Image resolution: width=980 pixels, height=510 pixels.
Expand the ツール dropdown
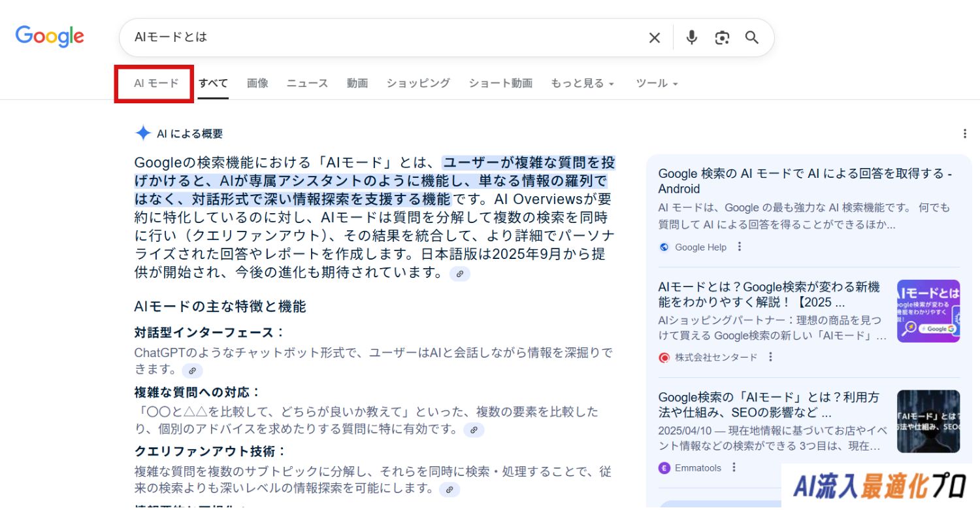coord(657,84)
